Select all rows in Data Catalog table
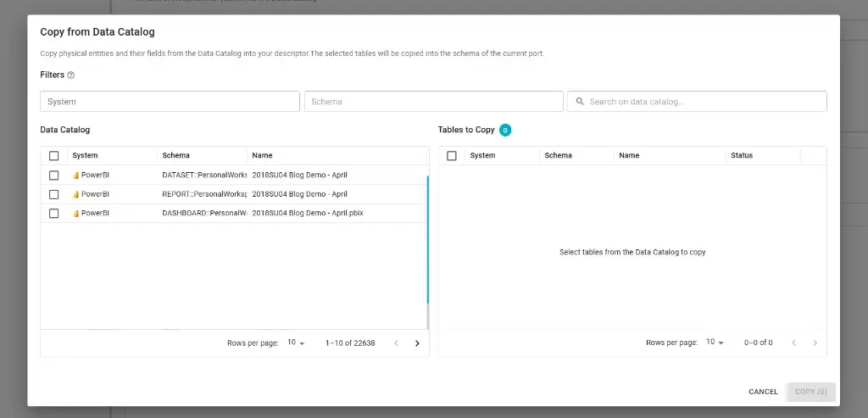868x418 pixels. pos(53,155)
